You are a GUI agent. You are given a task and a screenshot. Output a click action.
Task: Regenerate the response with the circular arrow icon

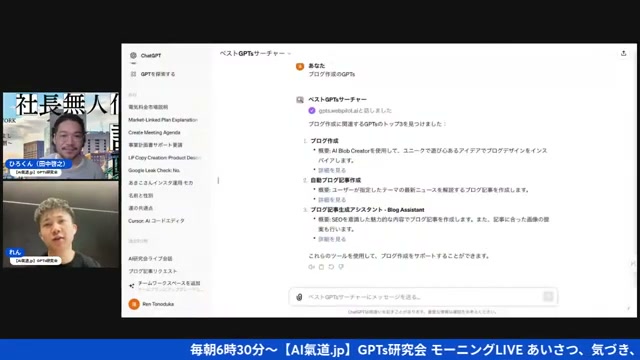click(331, 267)
